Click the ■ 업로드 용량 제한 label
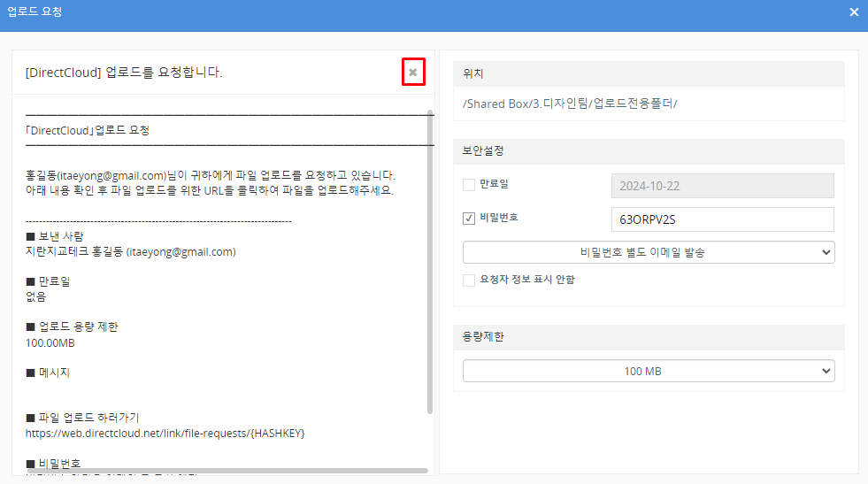Viewport: 868px width, 484px height. click(x=72, y=327)
